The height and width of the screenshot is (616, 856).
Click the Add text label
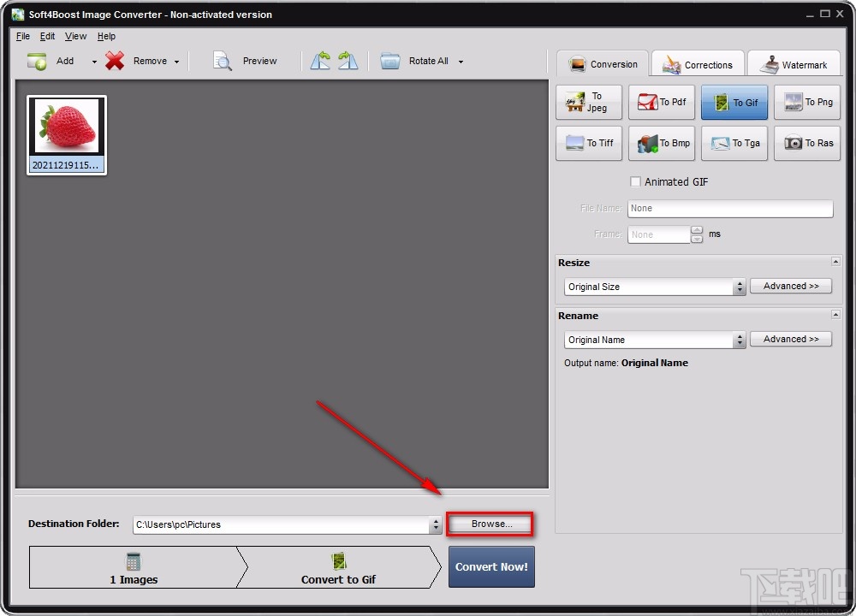click(65, 61)
